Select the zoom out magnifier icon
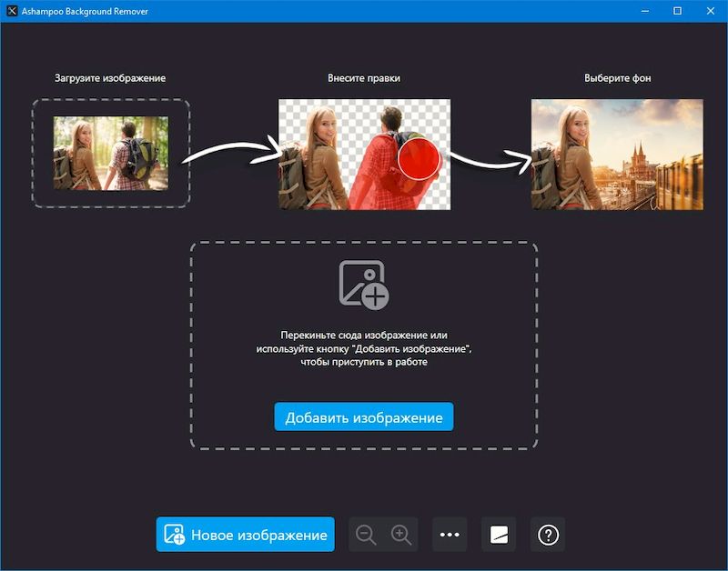 point(367,535)
